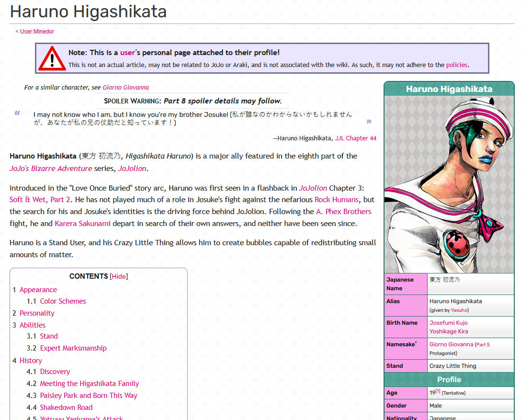Open the User:Minedor parent page link
521x420 pixels.
point(37,32)
